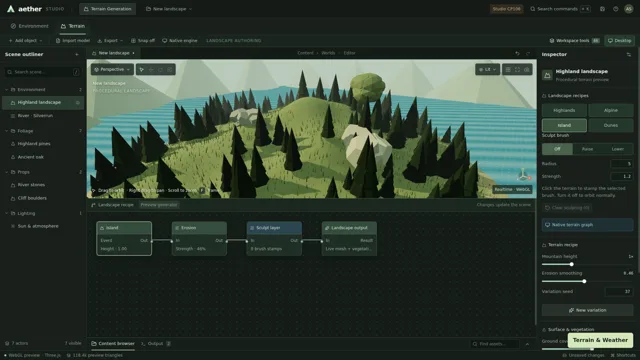Toggle Snap off button
The image size is (640, 360).
coord(143,40)
